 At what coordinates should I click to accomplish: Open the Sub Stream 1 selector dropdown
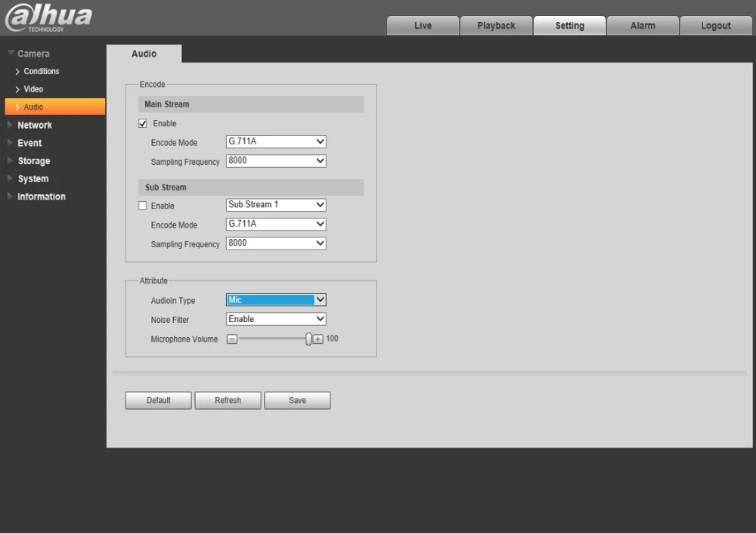(x=276, y=205)
